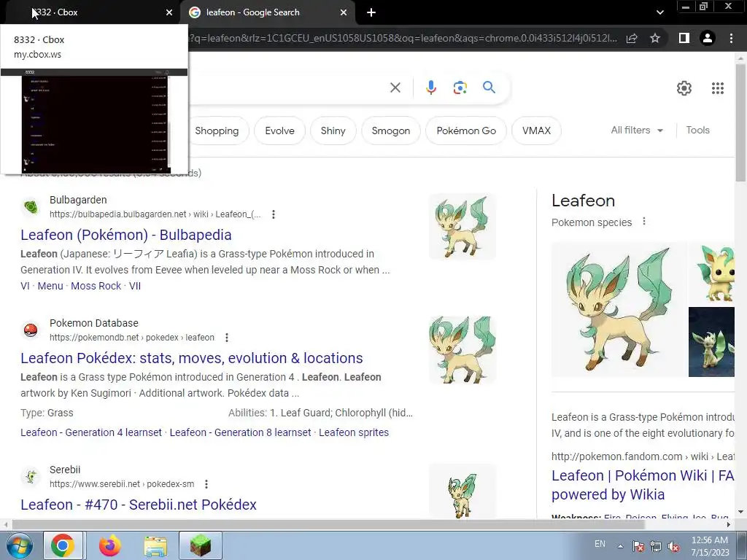This screenshot has width=747, height=560.
Task: Click the Chrome taskbar icon
Action: (x=63, y=545)
